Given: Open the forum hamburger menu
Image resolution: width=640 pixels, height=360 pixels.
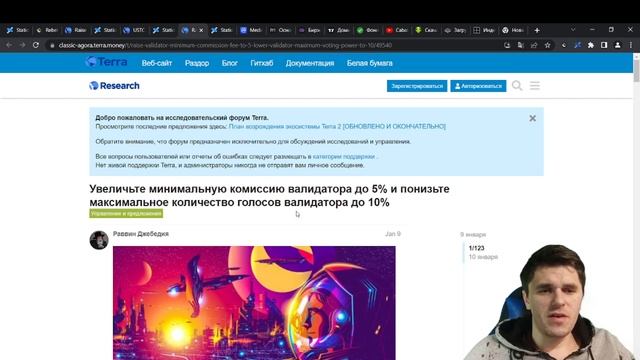Looking at the screenshot, I should click(x=535, y=86).
